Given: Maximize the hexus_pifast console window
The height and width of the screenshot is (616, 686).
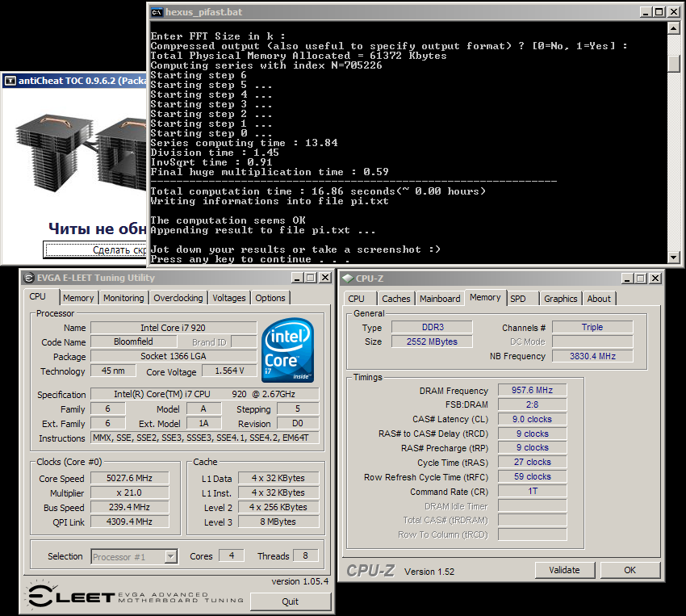Looking at the screenshot, I should click(x=659, y=12).
